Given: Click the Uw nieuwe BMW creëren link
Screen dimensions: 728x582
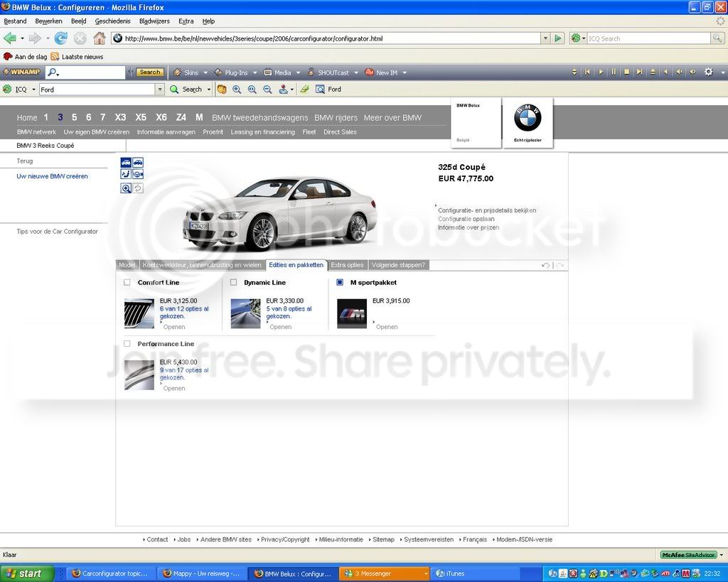Looking at the screenshot, I should [x=52, y=176].
